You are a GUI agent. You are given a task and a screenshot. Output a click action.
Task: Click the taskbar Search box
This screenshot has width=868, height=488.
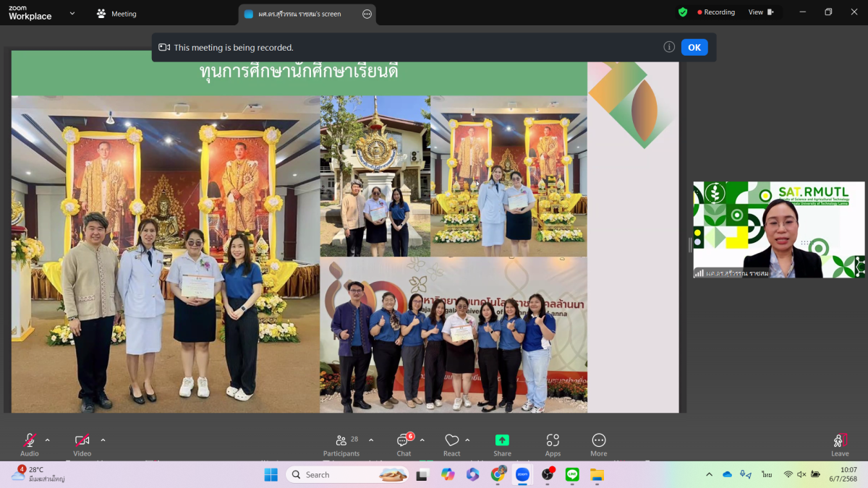(347, 475)
